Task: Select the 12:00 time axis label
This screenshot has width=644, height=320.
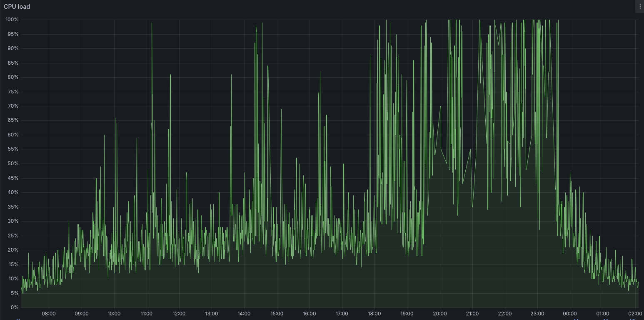Action: pos(179,313)
